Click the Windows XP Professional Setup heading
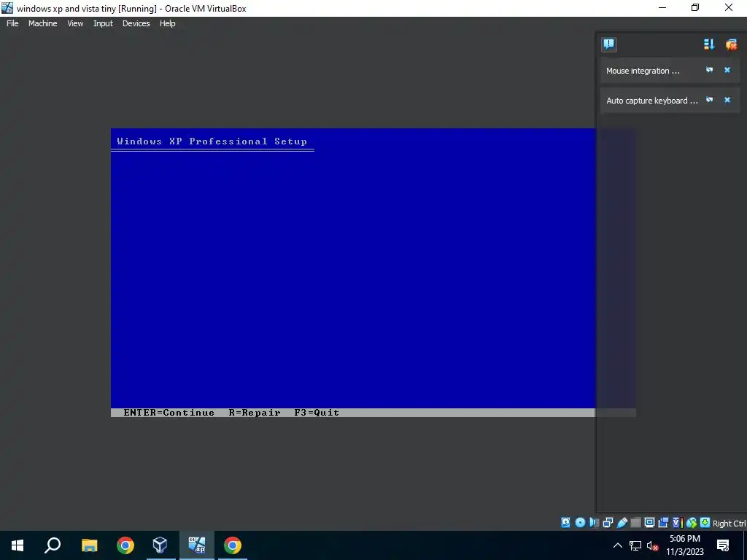This screenshot has width=747, height=560. coord(212,141)
